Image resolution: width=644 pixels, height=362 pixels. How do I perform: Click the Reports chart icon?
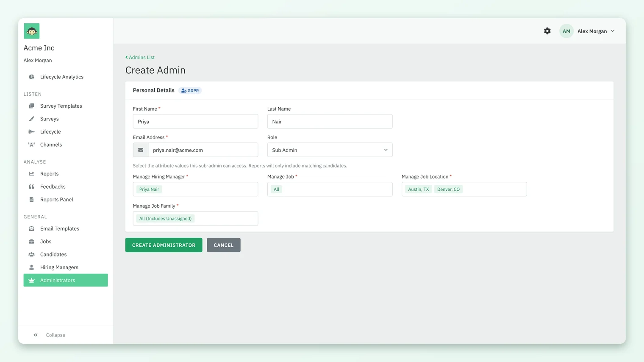click(31, 174)
